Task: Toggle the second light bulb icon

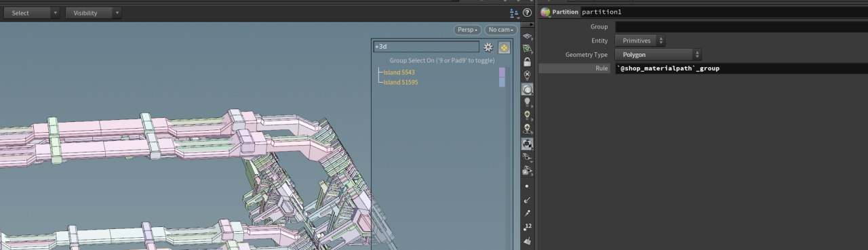Action: pos(528,116)
